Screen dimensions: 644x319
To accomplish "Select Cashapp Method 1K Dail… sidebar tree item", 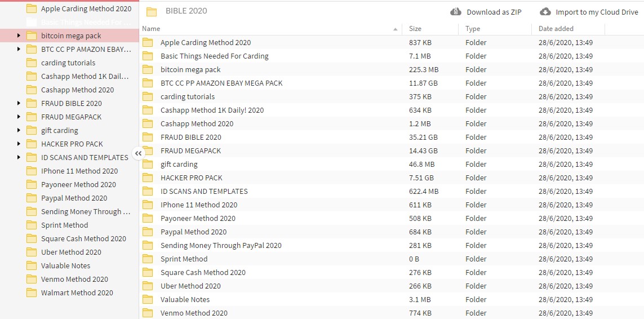I will (85, 77).
